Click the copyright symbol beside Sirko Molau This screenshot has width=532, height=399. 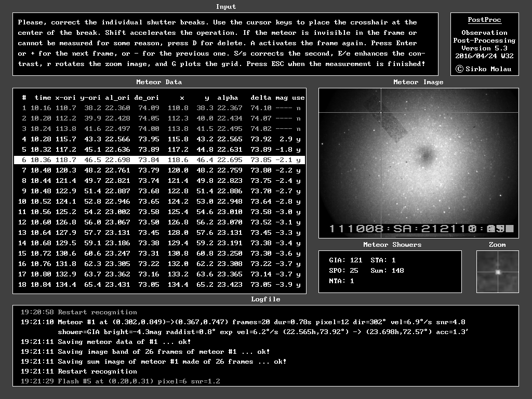click(459, 69)
